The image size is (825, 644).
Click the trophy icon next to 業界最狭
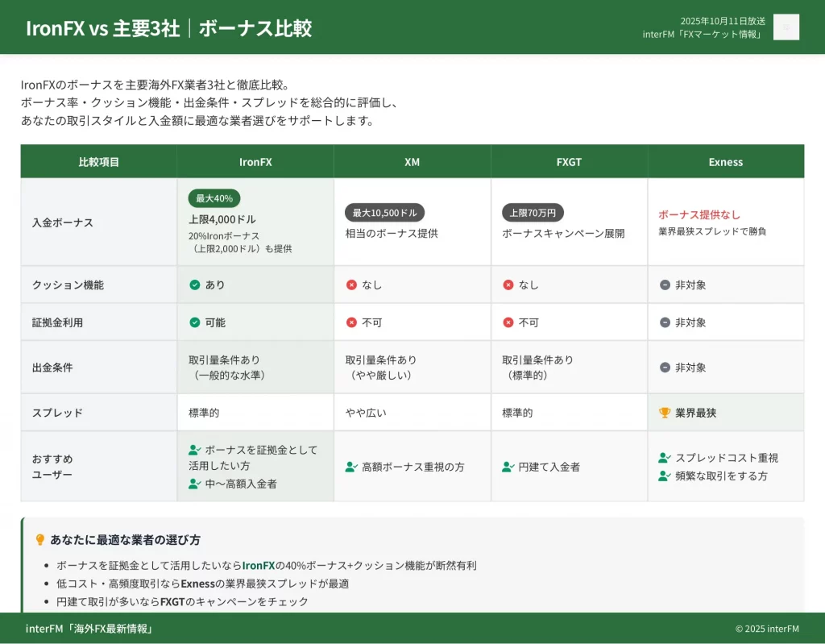click(665, 413)
